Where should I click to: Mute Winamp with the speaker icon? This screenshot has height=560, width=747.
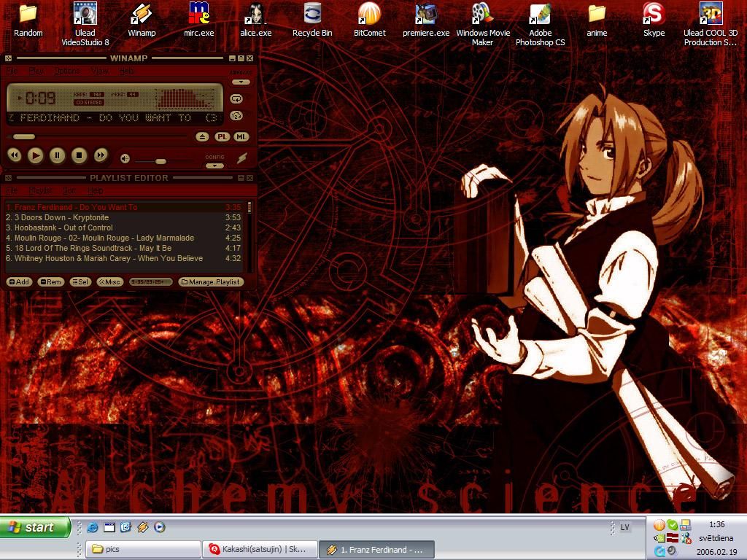[125, 158]
